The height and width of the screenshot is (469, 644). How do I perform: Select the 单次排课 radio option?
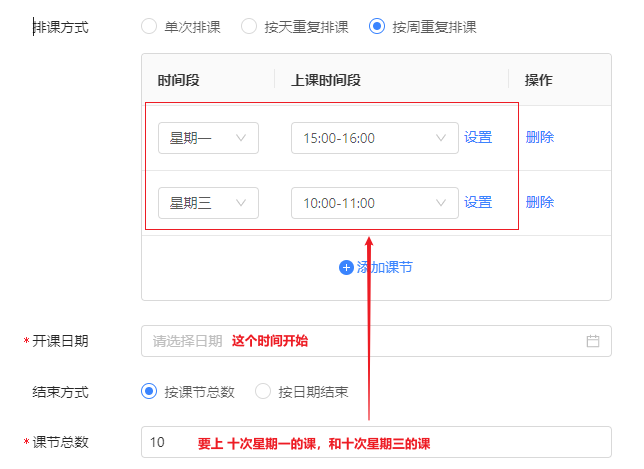coord(149,27)
